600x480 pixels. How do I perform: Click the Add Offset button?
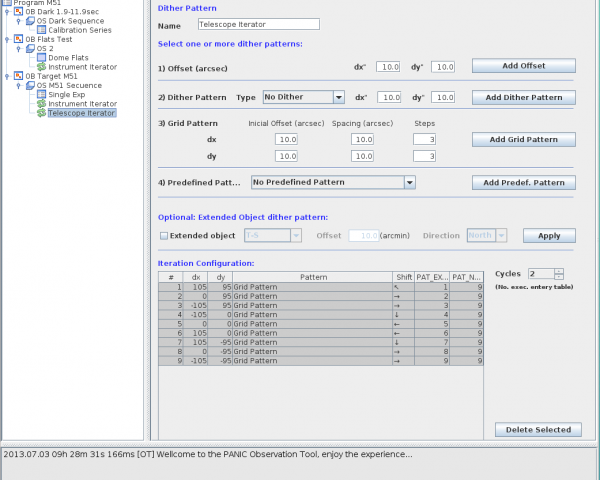click(523, 66)
